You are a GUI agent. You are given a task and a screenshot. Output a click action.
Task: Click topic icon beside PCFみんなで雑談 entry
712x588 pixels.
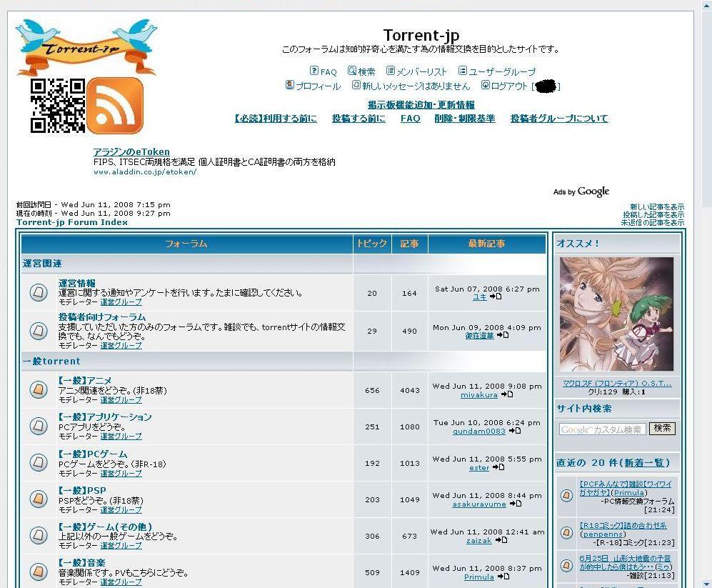coord(566,495)
